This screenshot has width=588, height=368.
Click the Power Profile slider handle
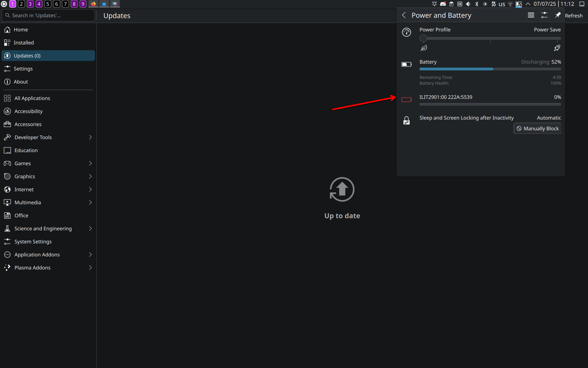coord(423,38)
